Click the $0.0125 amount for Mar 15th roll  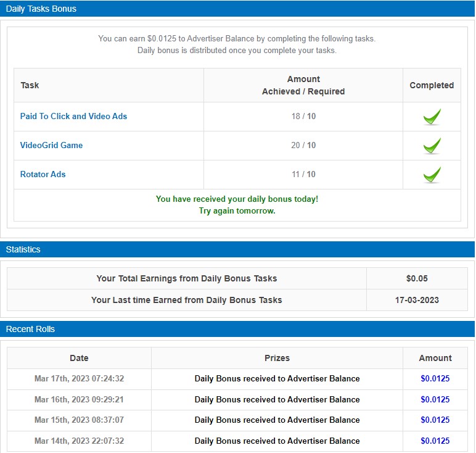(x=435, y=420)
